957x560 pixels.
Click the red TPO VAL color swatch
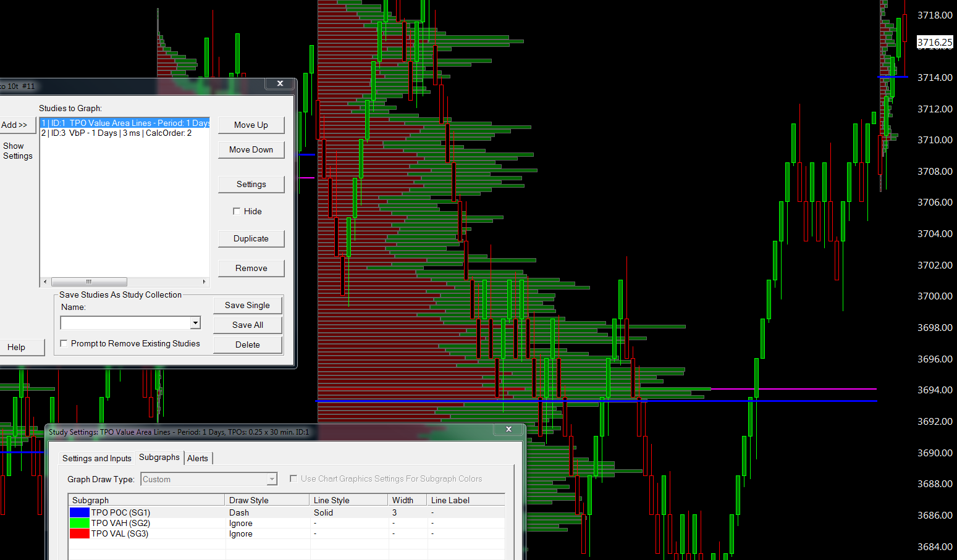click(x=80, y=533)
